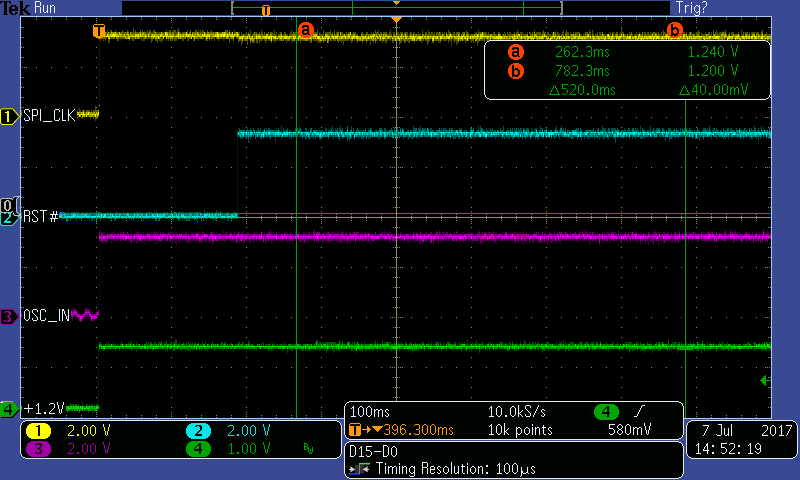This screenshot has height=480, width=800.
Task: Click the D15-D0 digital channels label
Action: [373, 451]
